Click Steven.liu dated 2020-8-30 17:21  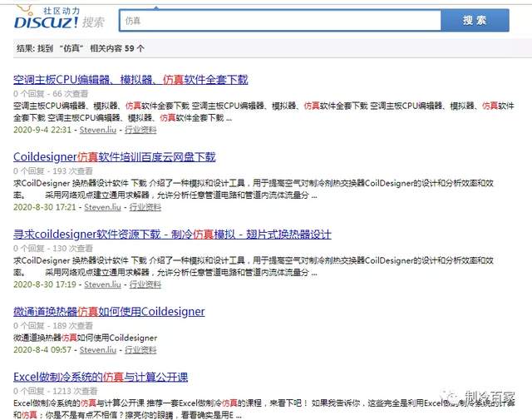(x=102, y=207)
